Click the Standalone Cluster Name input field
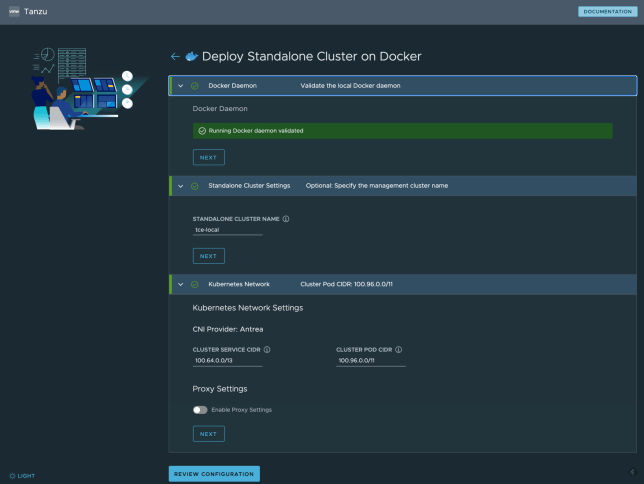 [228, 230]
